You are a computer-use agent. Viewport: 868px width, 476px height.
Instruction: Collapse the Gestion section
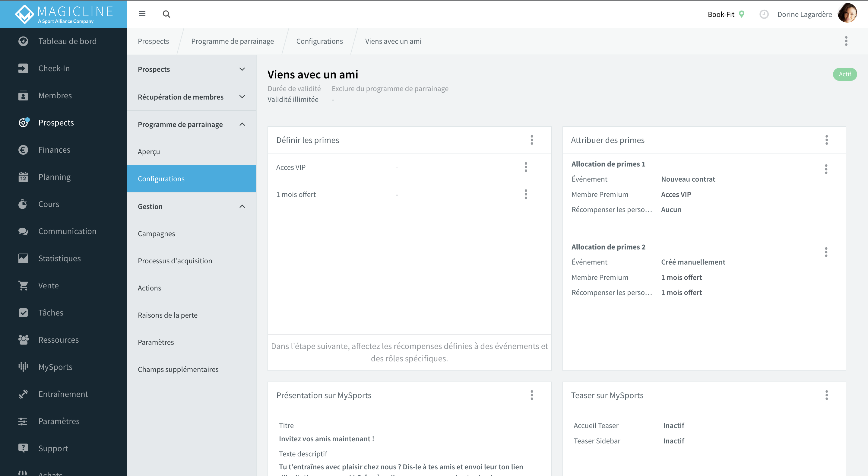click(242, 206)
